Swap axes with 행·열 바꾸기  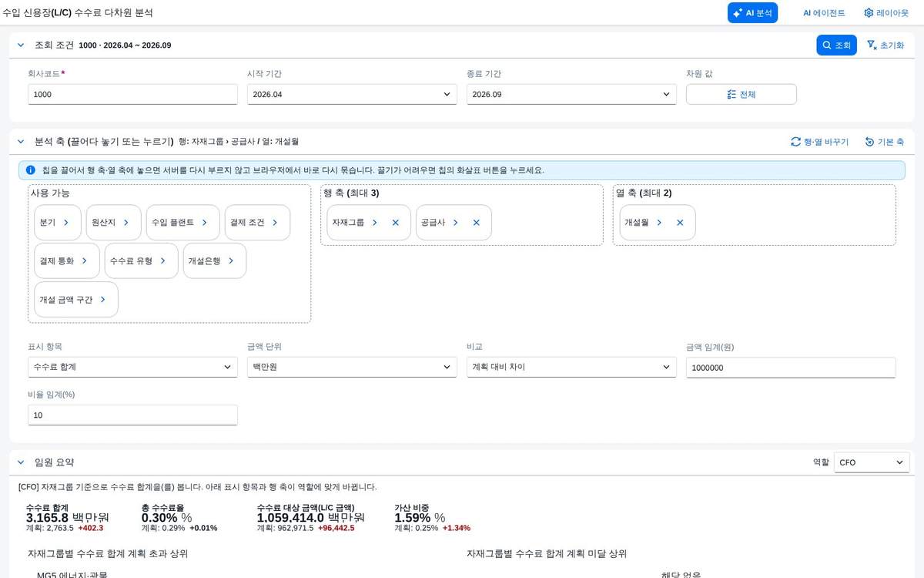click(x=819, y=142)
